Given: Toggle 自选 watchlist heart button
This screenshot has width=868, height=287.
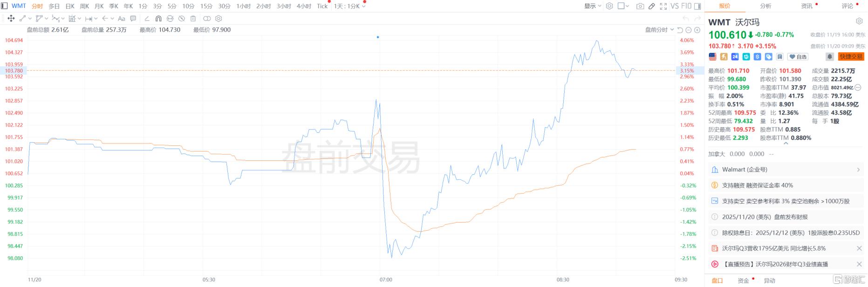Looking at the screenshot, I should pyautogui.click(x=798, y=56).
